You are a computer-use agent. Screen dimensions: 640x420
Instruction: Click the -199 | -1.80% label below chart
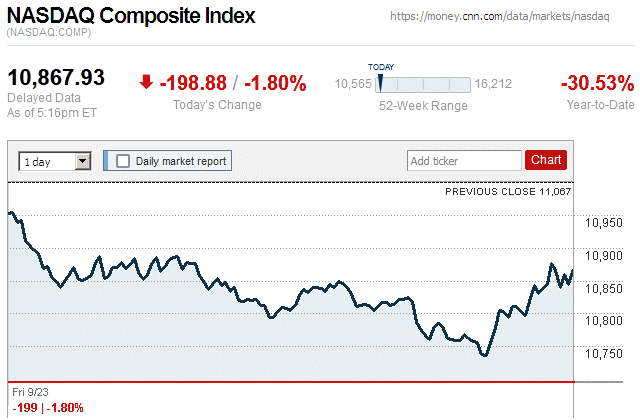coord(48,408)
